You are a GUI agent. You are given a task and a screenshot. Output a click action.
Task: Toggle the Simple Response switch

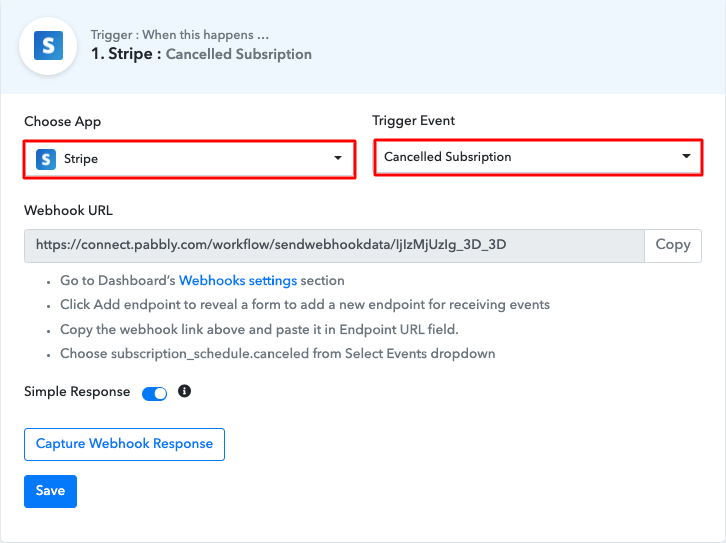(x=155, y=393)
